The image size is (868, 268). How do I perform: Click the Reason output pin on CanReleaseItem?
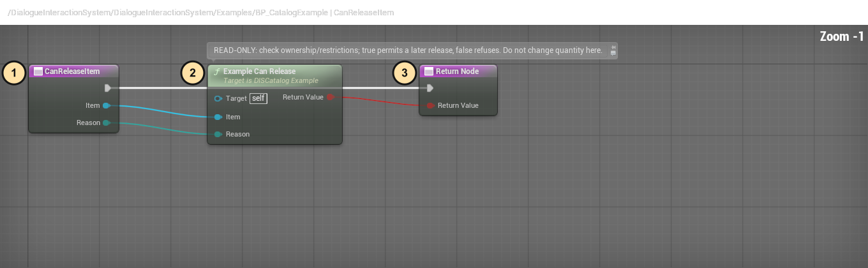[x=106, y=123]
